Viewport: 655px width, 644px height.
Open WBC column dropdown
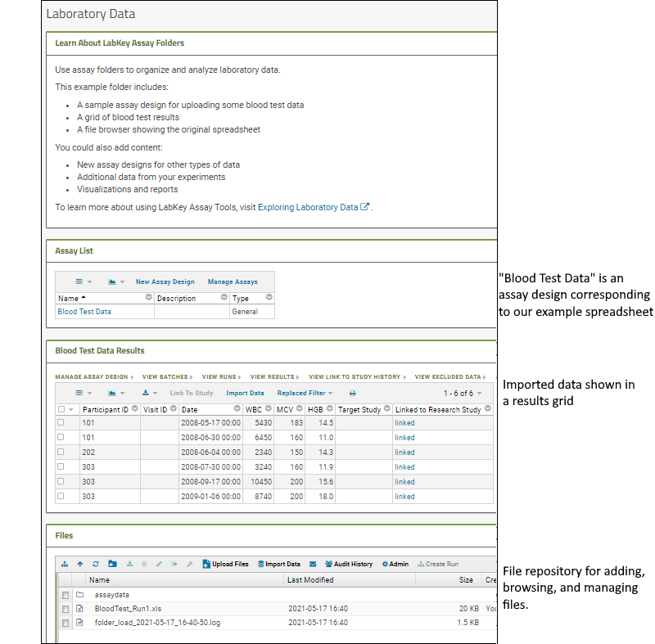click(269, 408)
